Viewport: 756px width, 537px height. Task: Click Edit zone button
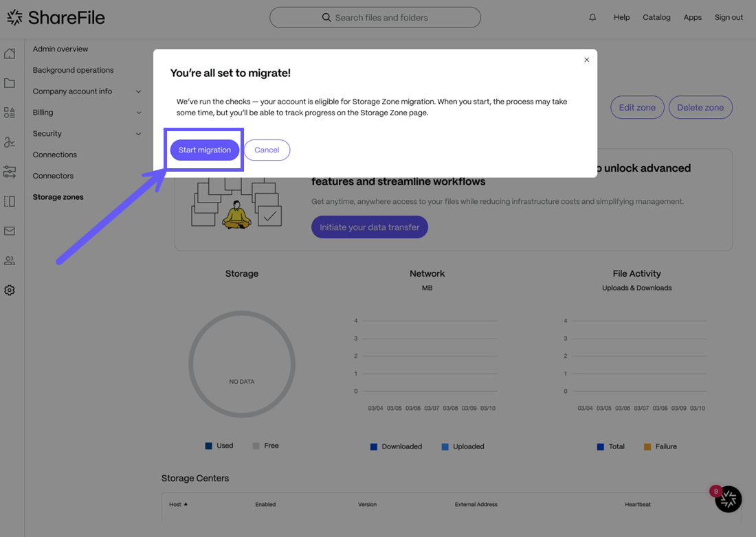[x=637, y=107]
